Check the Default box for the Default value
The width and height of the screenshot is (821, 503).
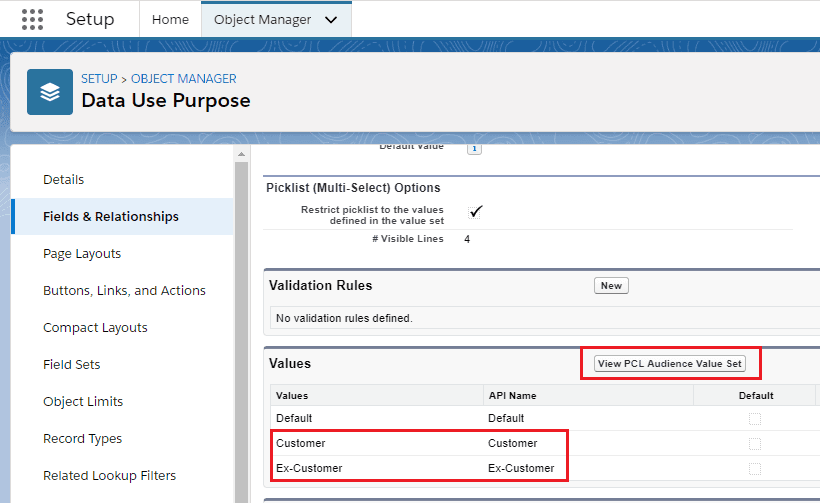point(755,419)
